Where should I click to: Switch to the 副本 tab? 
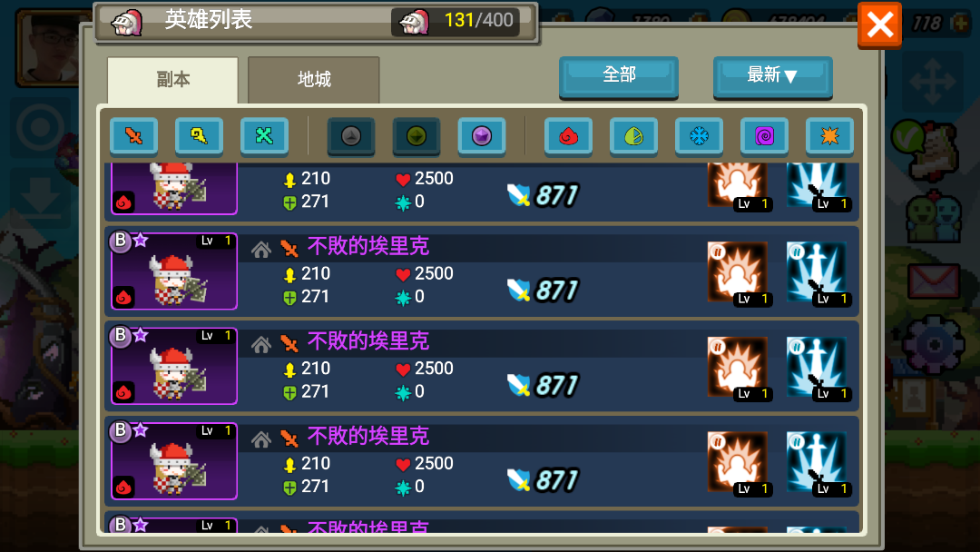(x=172, y=79)
